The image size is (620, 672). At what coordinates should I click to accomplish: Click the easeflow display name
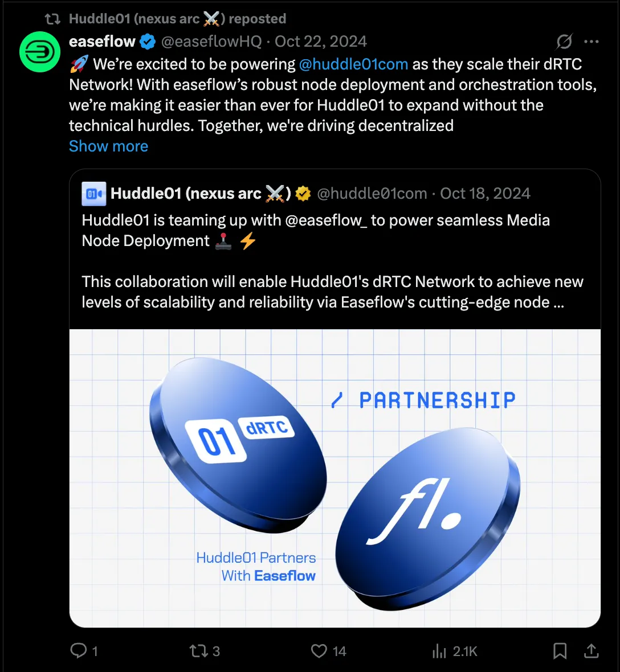pyautogui.click(x=102, y=42)
